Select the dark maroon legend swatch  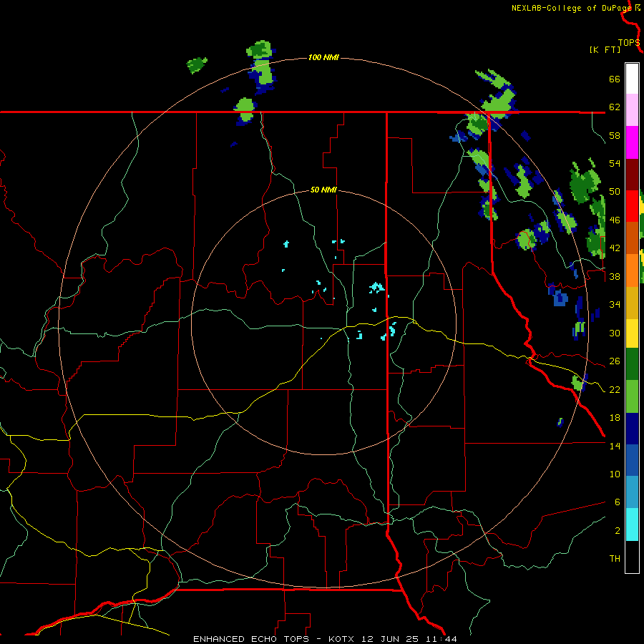coord(632,175)
